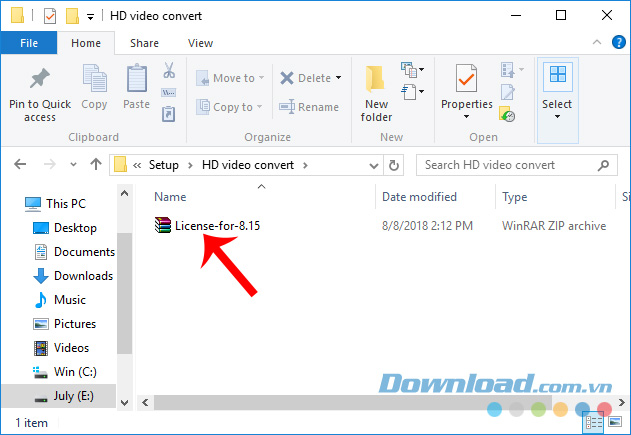Click the Copy ribbon icon
631x435 pixels.
click(95, 78)
